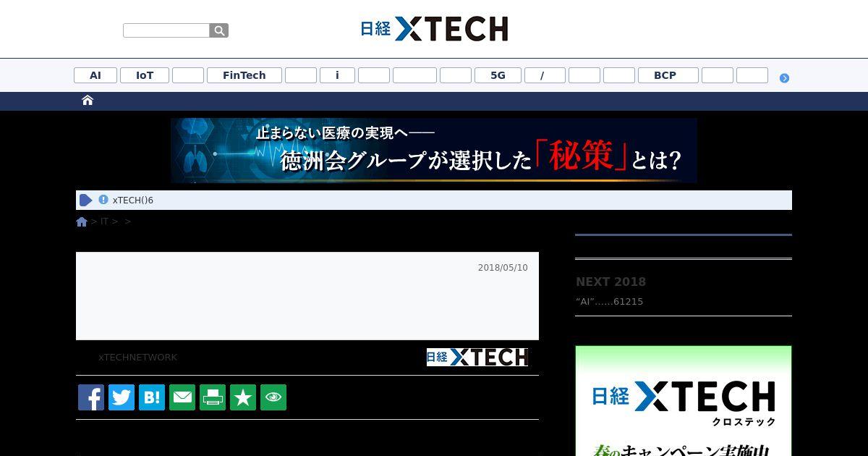
Task: Open the xTECH()6 notice link
Action: [x=133, y=200]
